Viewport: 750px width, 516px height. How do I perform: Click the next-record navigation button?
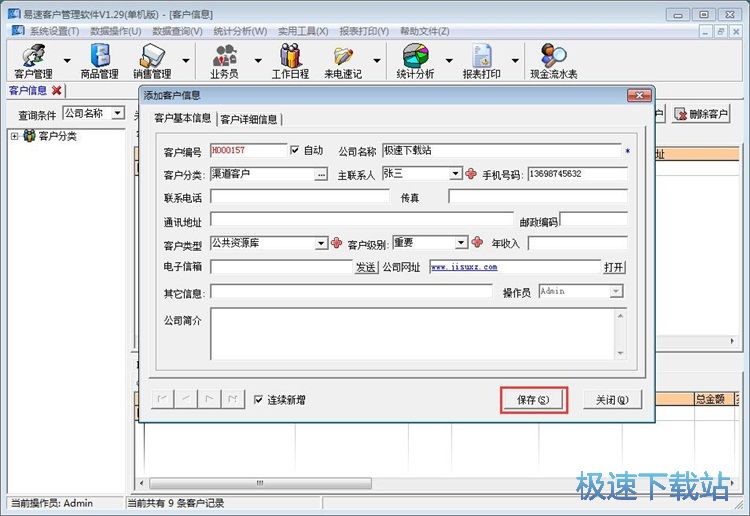pos(209,399)
